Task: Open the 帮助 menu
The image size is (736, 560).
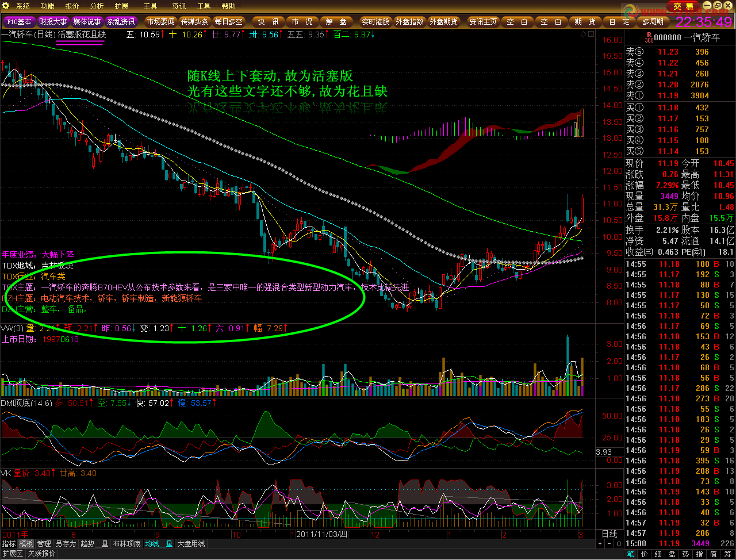Action: coord(229,6)
